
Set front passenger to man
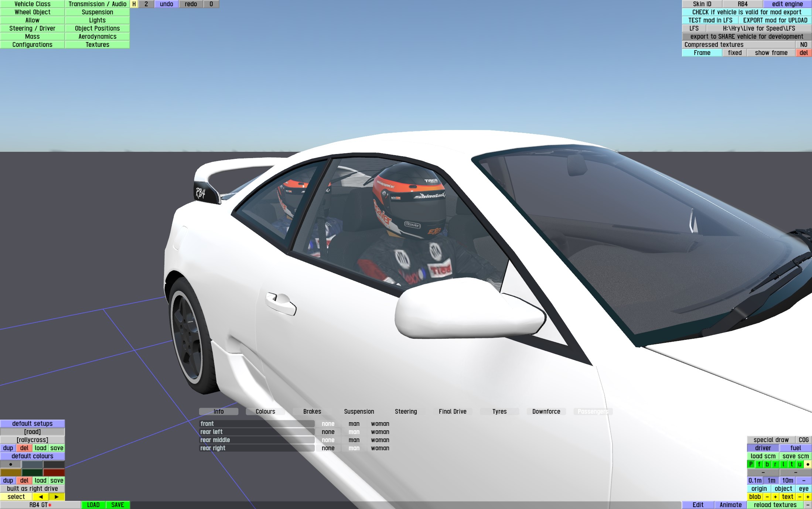354,424
